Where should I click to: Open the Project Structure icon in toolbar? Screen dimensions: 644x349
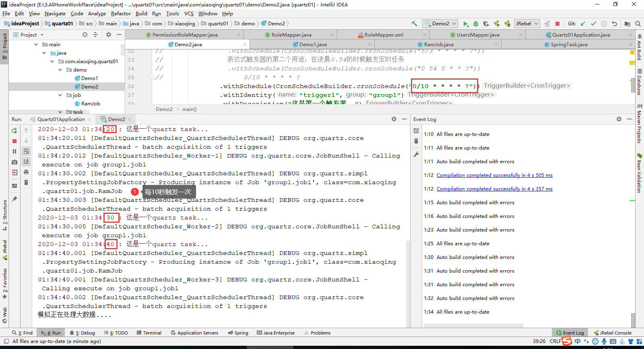click(627, 24)
